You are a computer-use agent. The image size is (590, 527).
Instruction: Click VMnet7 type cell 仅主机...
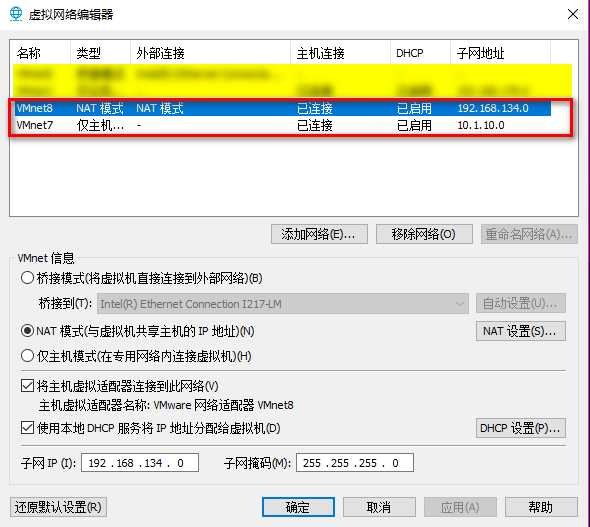pyautogui.click(x=100, y=125)
